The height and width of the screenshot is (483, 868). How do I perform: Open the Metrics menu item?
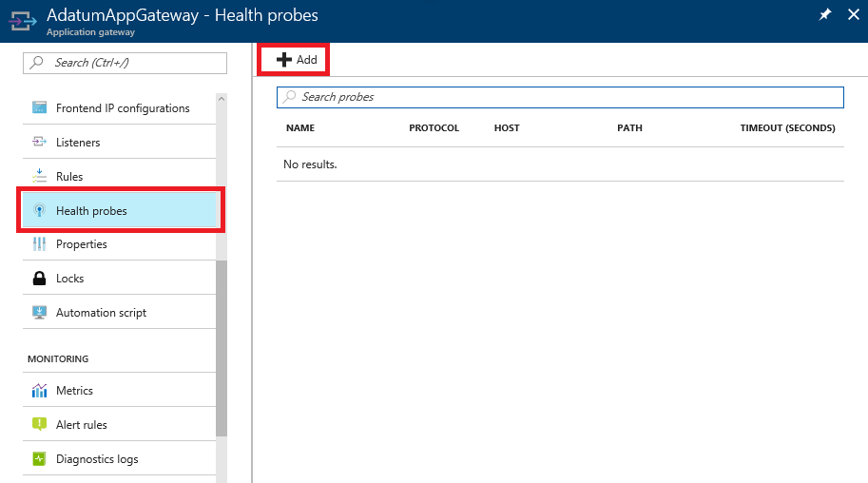(120, 391)
